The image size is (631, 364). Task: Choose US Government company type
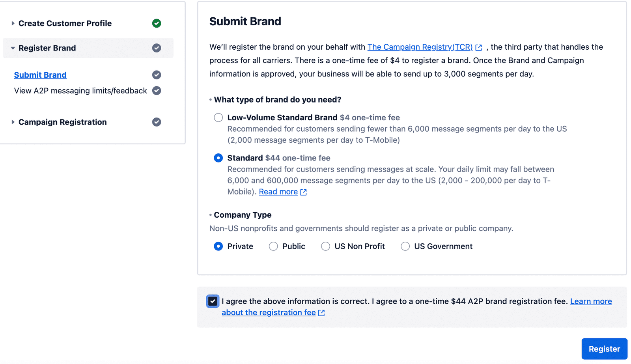[405, 246]
